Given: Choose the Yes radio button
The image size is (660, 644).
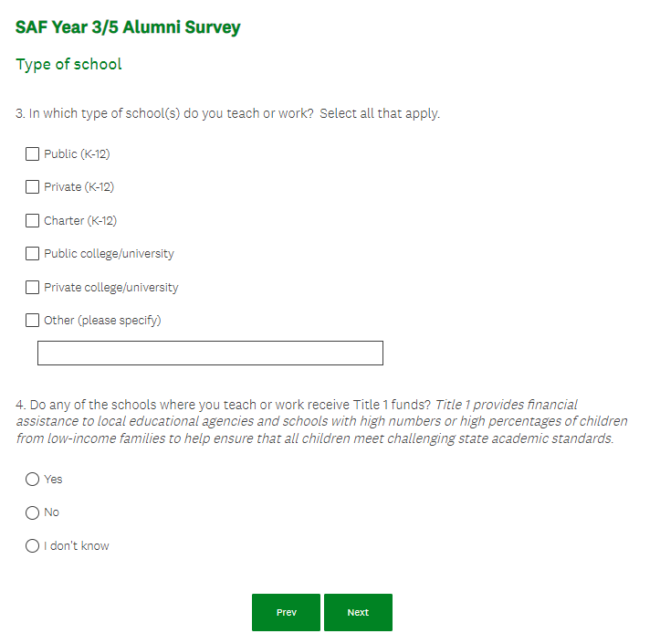Looking at the screenshot, I should [x=33, y=480].
